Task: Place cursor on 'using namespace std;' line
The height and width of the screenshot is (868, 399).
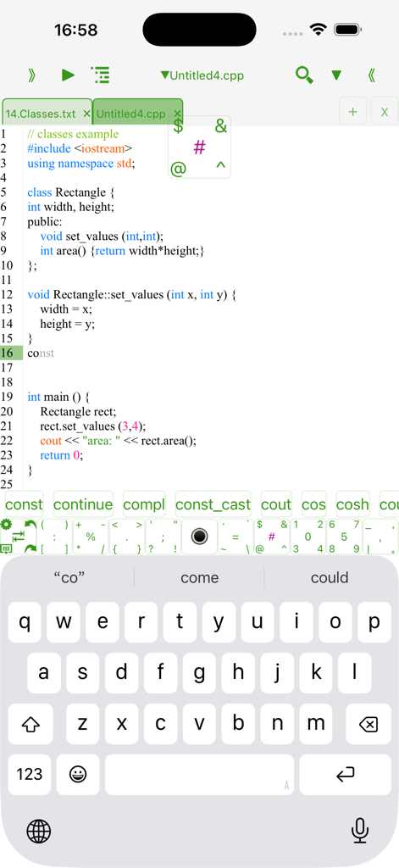Action: 81,164
